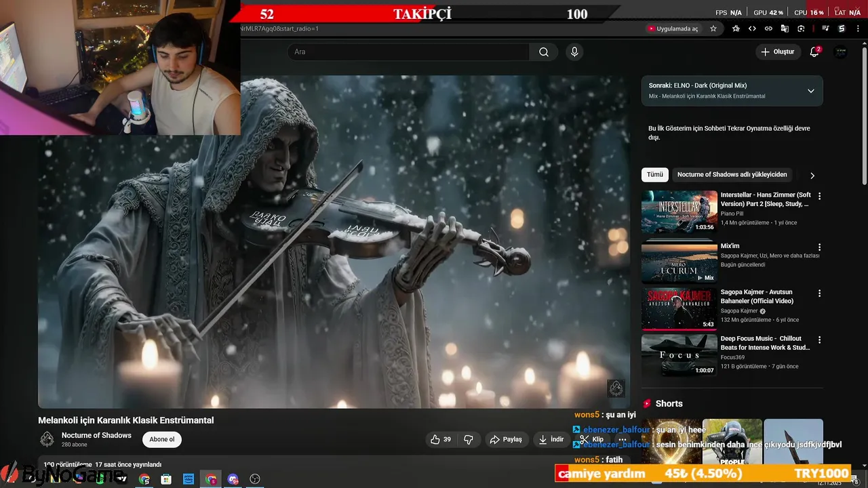Open the YouTube account avatar menu
The width and height of the screenshot is (868, 488).
pyautogui.click(x=841, y=52)
